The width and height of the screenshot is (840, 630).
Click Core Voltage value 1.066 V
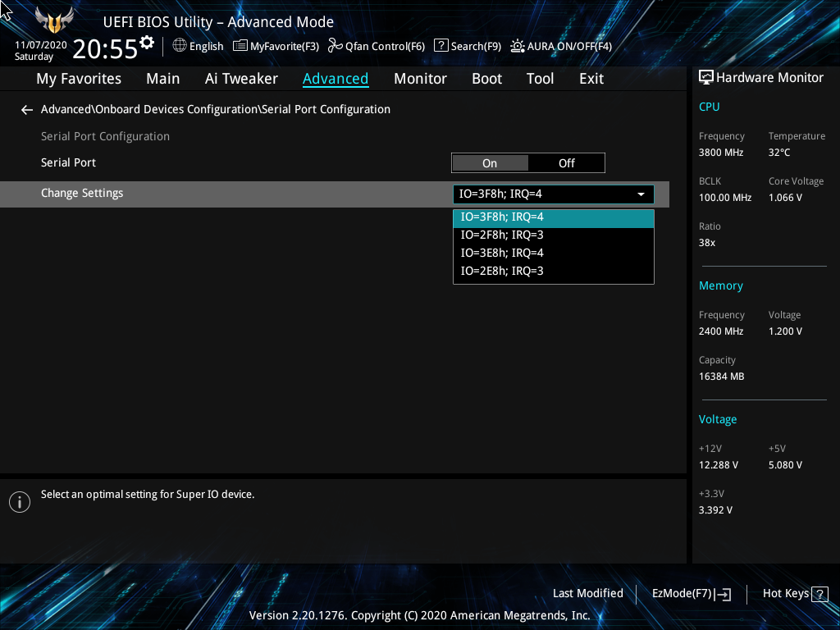785,198
